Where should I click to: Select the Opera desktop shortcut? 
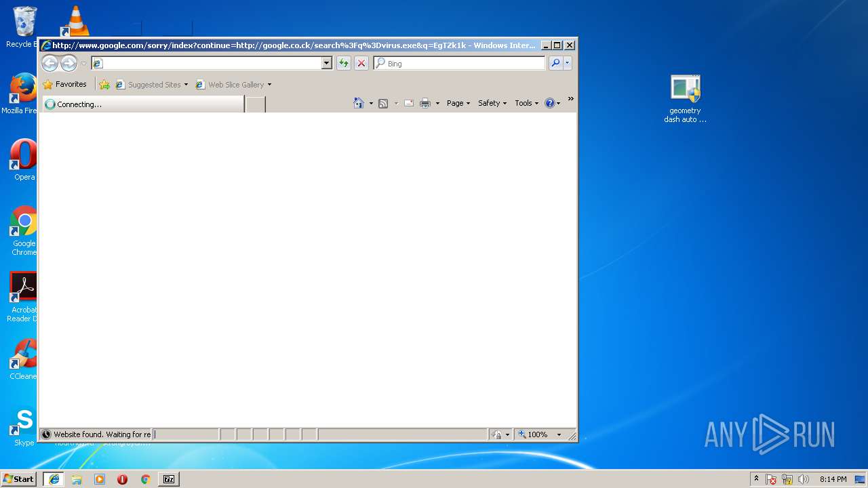coord(24,160)
